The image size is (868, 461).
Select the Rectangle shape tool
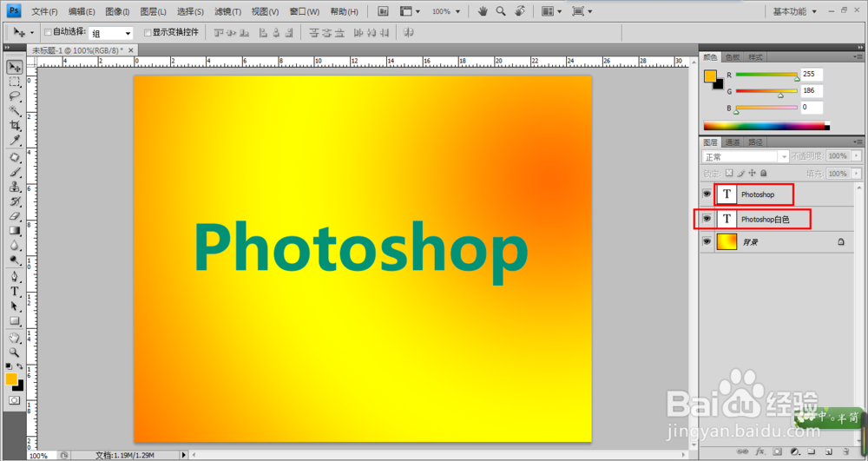(x=15, y=321)
